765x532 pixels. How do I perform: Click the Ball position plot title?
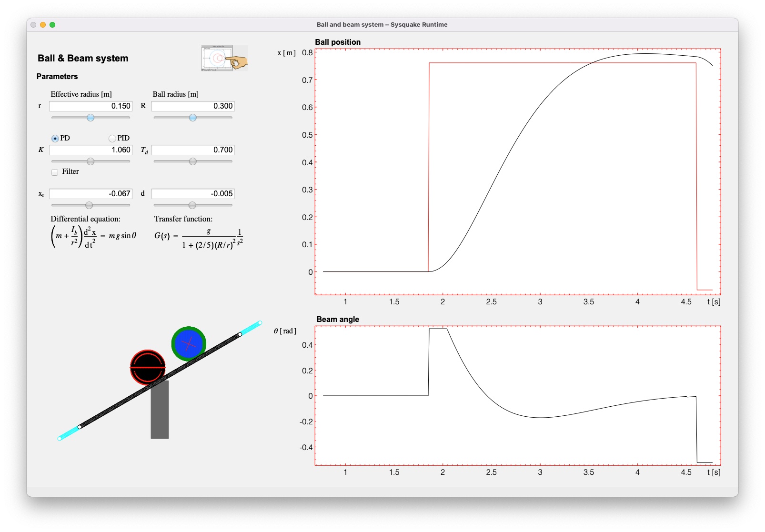(338, 42)
